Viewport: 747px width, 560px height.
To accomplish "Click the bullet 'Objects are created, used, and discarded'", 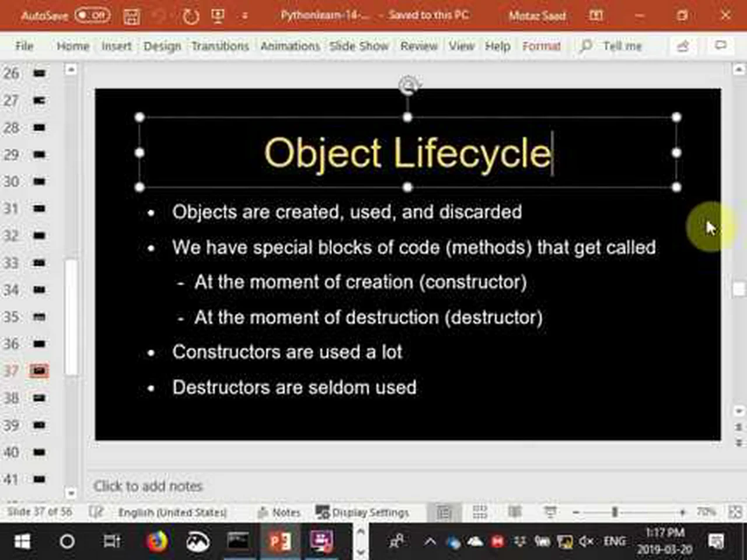I will pyautogui.click(x=347, y=212).
